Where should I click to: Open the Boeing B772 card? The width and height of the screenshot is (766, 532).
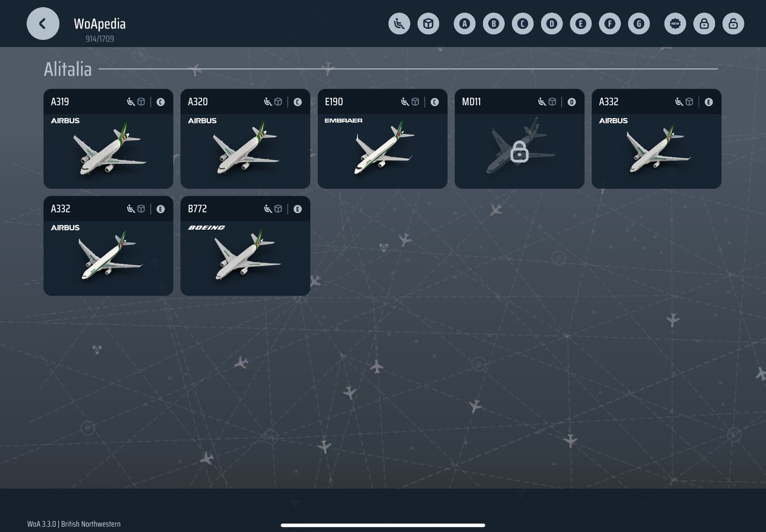tap(245, 246)
